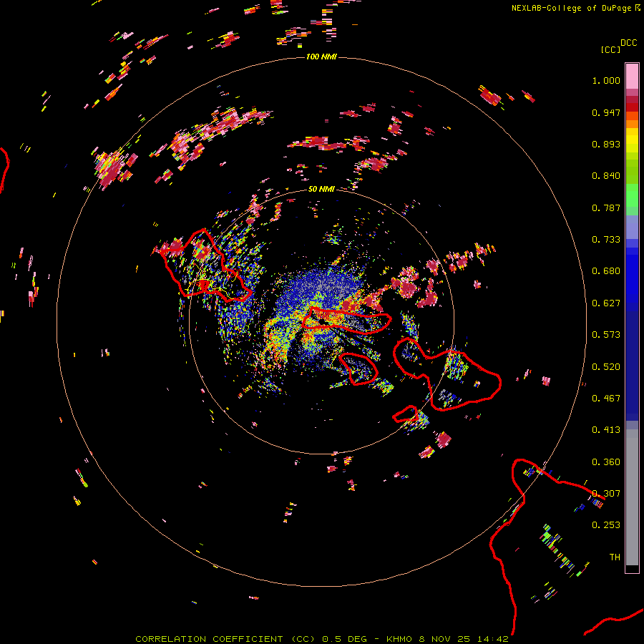Click the 0.840 color scale value
Image resolution: width=644 pixels, height=644 pixels.
606,176
